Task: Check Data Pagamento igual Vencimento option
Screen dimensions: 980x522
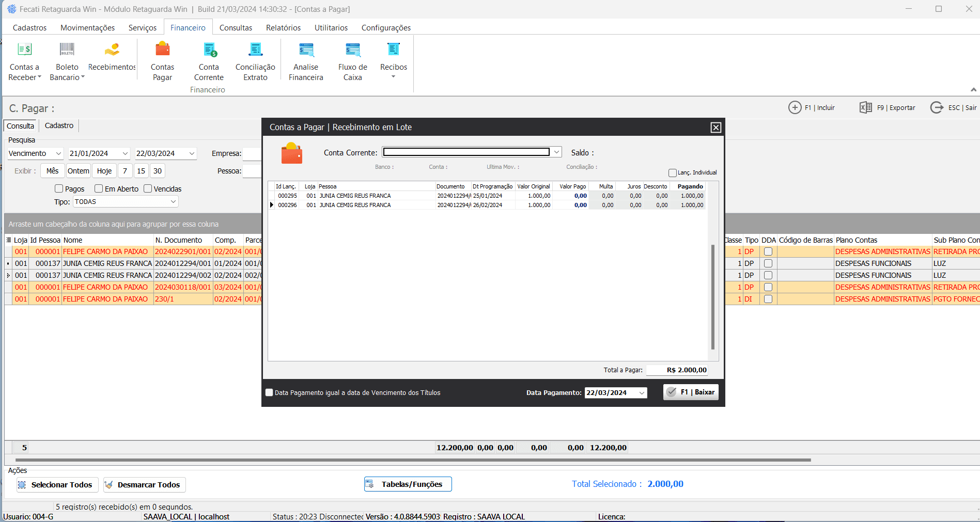Action: click(269, 392)
